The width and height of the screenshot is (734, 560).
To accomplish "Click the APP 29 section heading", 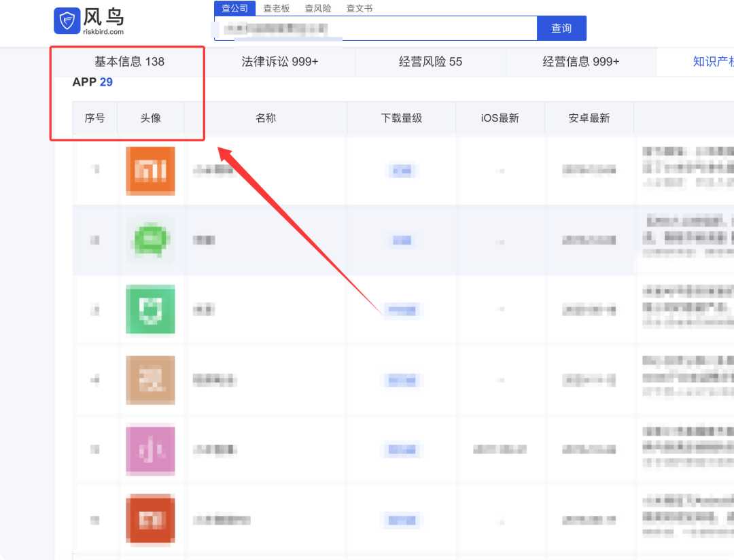I will [x=92, y=82].
